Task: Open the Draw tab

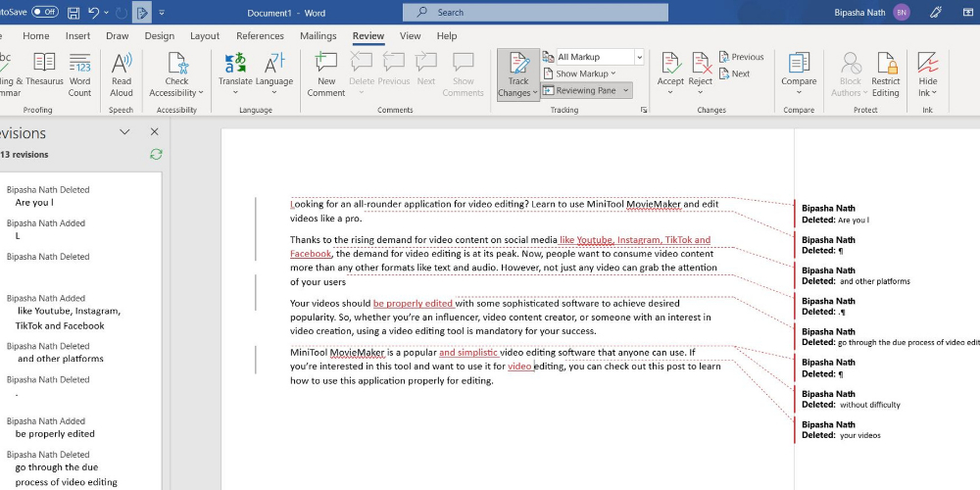Action: point(117,36)
